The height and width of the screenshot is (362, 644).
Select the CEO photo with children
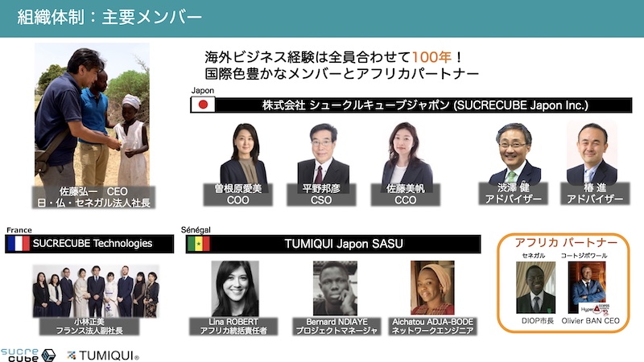(x=92, y=114)
